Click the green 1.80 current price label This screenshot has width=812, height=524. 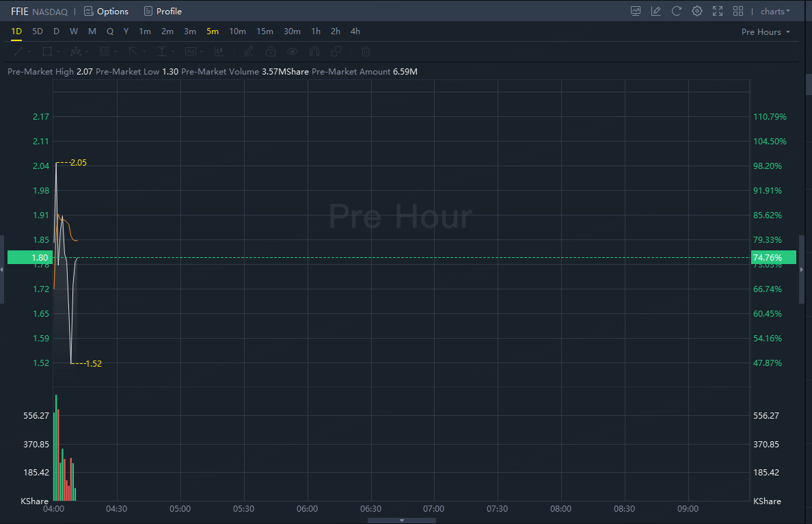click(x=30, y=258)
